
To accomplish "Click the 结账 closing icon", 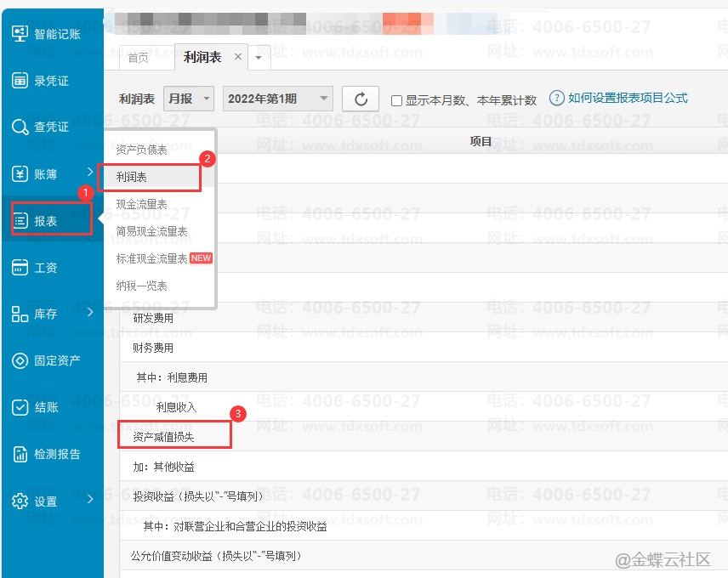I will (x=20, y=407).
